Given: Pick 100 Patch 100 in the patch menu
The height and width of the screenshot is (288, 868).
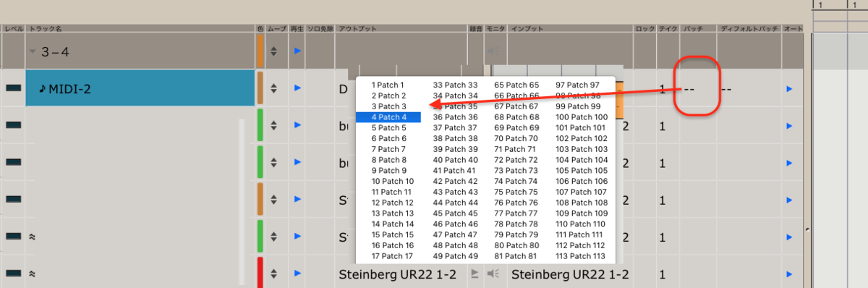Looking at the screenshot, I should [581, 117].
